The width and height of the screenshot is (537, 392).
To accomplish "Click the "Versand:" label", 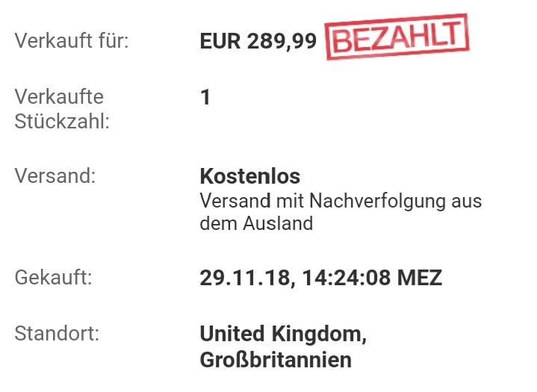I will click(x=56, y=177).
